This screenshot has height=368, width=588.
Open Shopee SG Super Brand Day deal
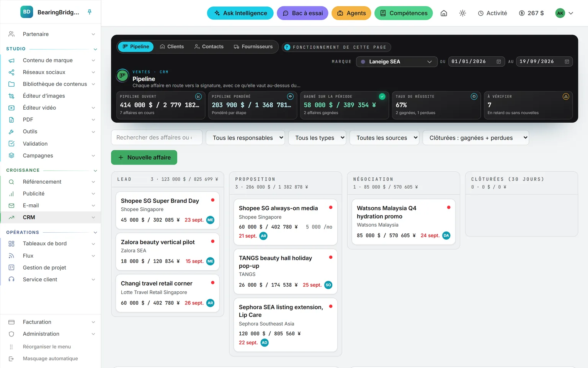tap(168, 210)
